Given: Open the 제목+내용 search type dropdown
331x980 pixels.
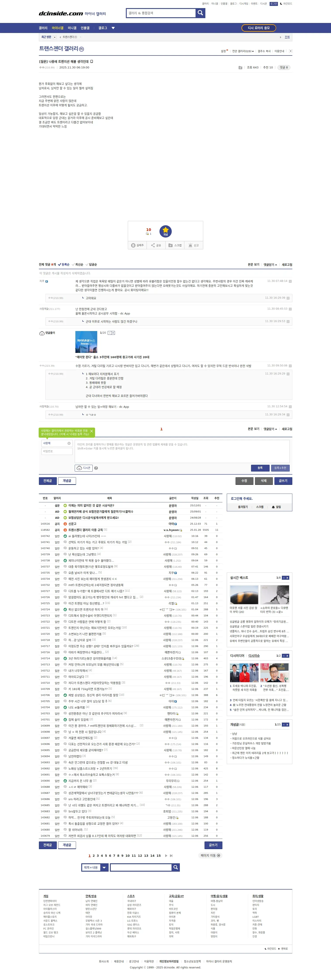Looking at the screenshot, I should tap(95, 867).
